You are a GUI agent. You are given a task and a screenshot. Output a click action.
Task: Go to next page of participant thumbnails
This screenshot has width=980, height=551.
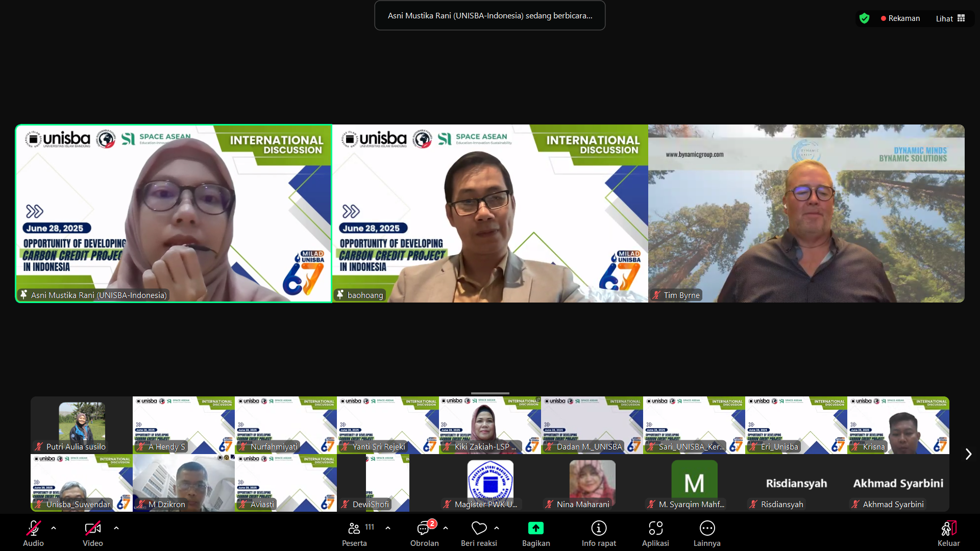pos(968,454)
